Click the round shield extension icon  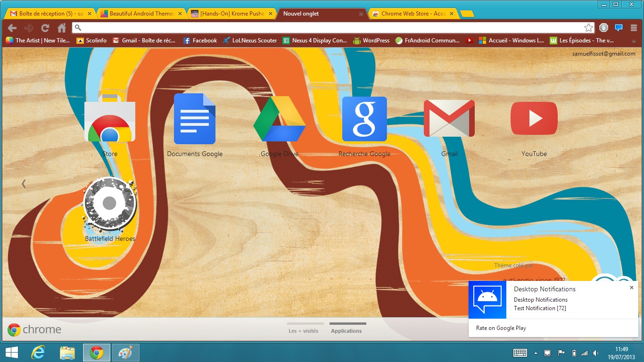tap(603, 28)
